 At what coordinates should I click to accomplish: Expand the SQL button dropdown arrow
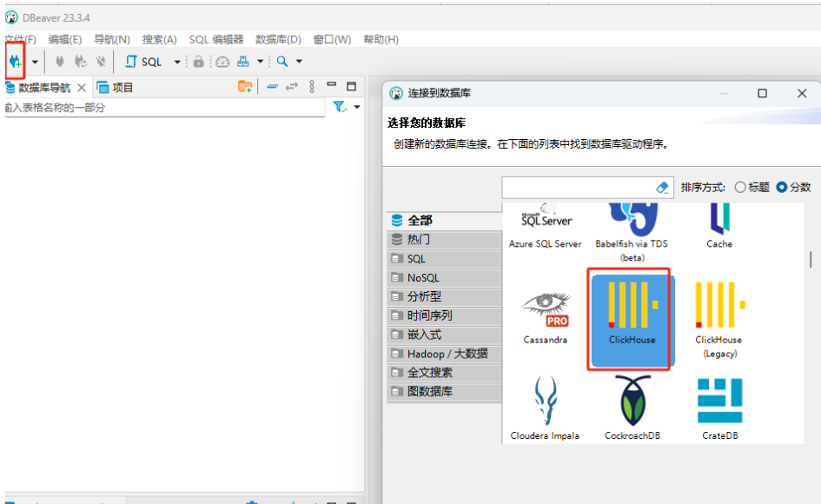pos(177,62)
